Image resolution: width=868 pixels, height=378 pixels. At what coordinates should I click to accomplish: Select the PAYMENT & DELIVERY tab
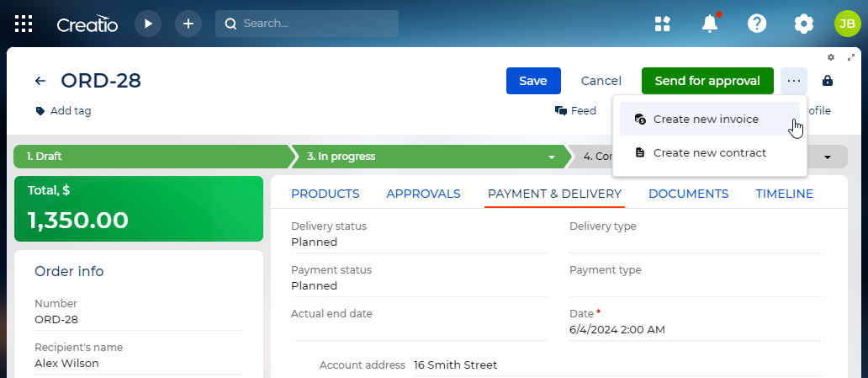click(554, 194)
